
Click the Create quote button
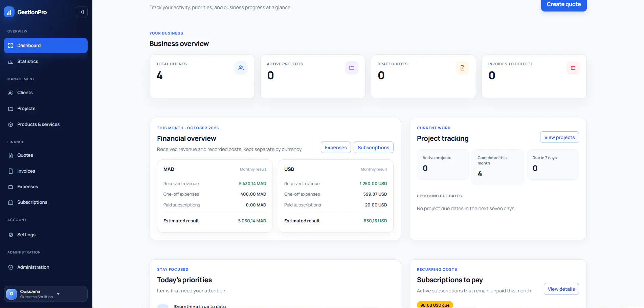point(564,4)
